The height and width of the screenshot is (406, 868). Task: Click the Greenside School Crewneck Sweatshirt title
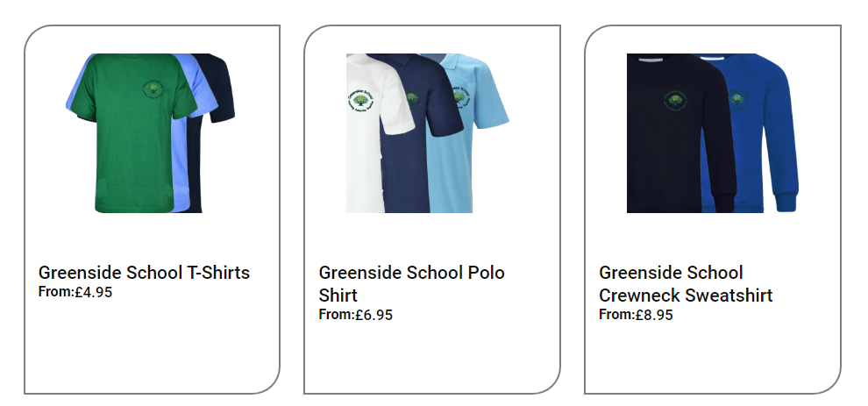point(686,283)
